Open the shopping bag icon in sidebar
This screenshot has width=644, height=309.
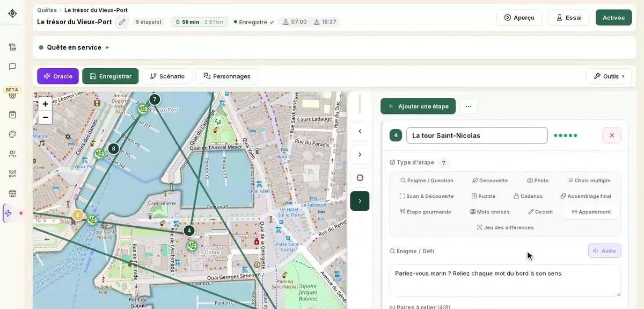click(x=12, y=115)
